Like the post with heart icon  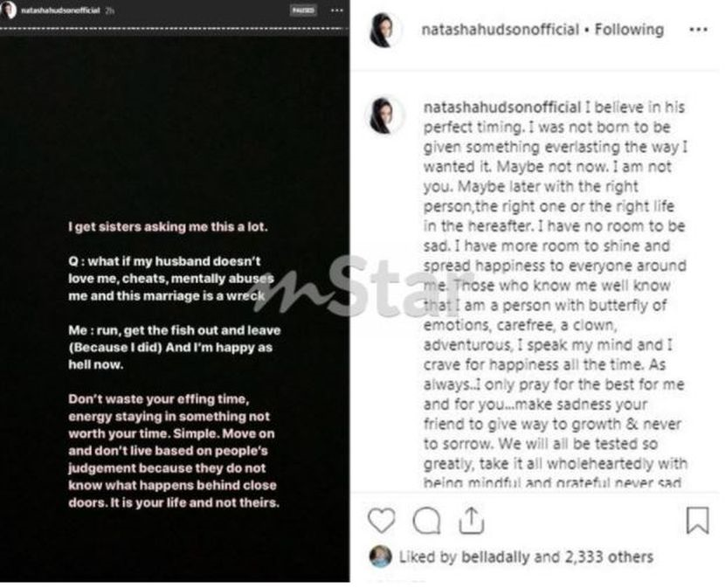(381, 521)
